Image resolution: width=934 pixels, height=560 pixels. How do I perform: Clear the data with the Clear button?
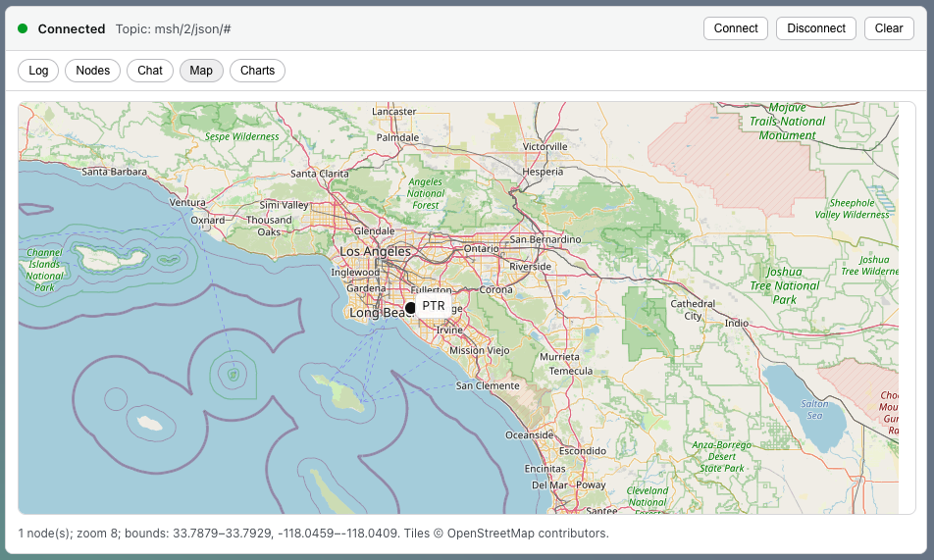(889, 28)
